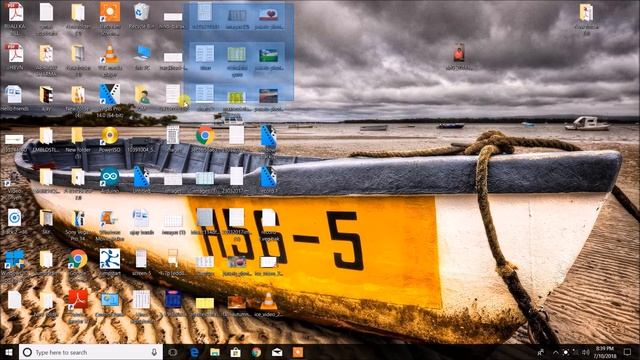Viewport: 640px width, 360px height.
Task: Open the Recycle Bin desktop icon
Action: coord(142,15)
